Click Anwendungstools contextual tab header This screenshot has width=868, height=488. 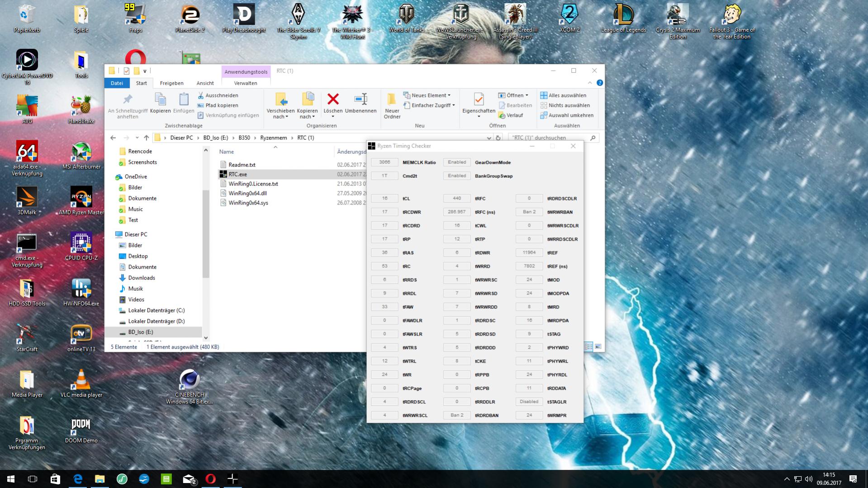[x=246, y=71]
